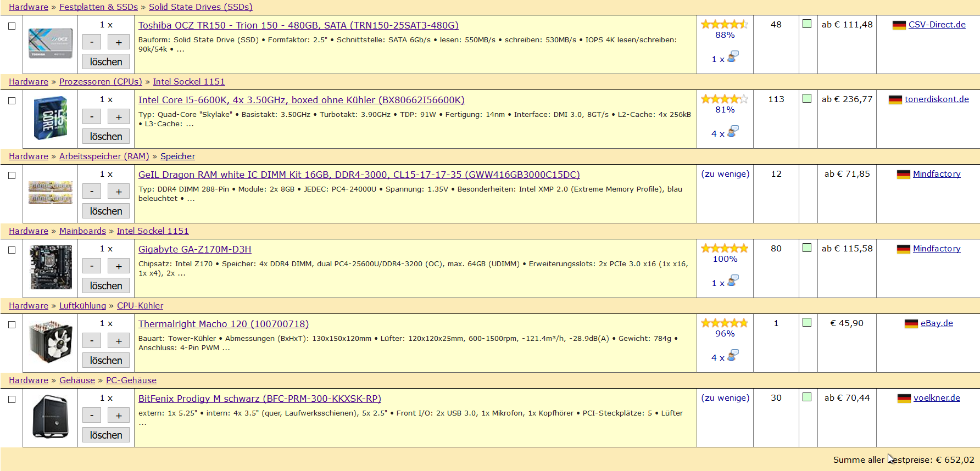980x471 pixels.
Task: Open Toshiba OCZ SSD product image
Action: tap(51, 43)
